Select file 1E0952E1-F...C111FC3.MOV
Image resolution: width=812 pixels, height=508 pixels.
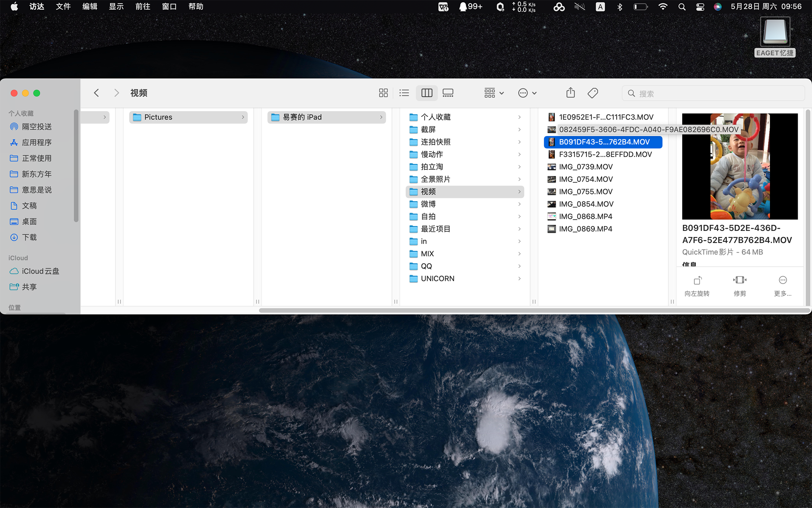click(x=603, y=117)
